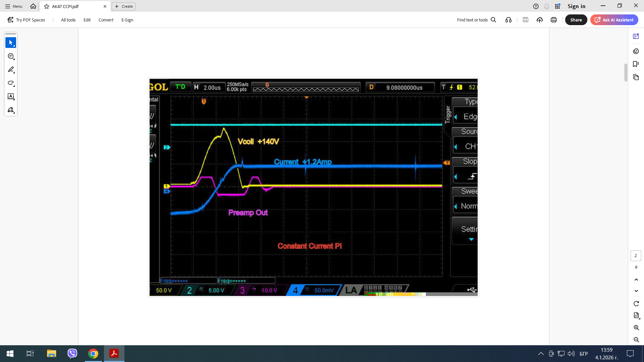This screenshot has height=362, width=644.
Task: Go to the previous page arrow
Action: click(x=636, y=280)
